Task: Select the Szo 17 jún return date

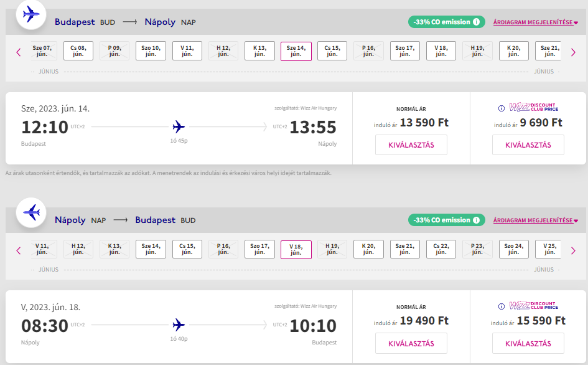Action: (x=259, y=249)
